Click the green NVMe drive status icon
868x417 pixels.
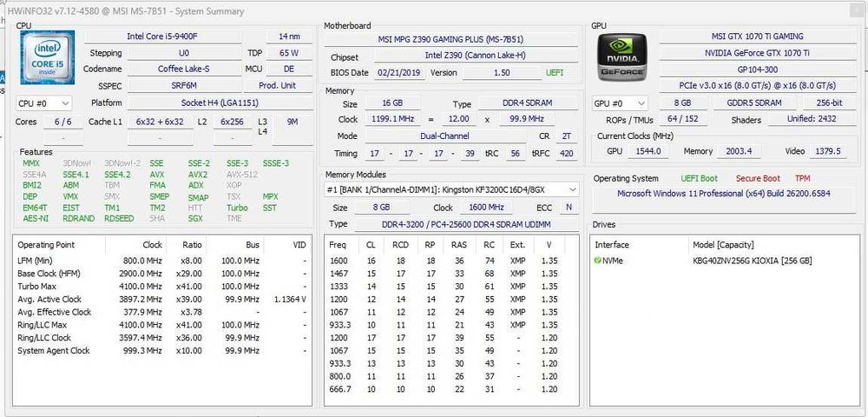pyautogui.click(x=598, y=261)
